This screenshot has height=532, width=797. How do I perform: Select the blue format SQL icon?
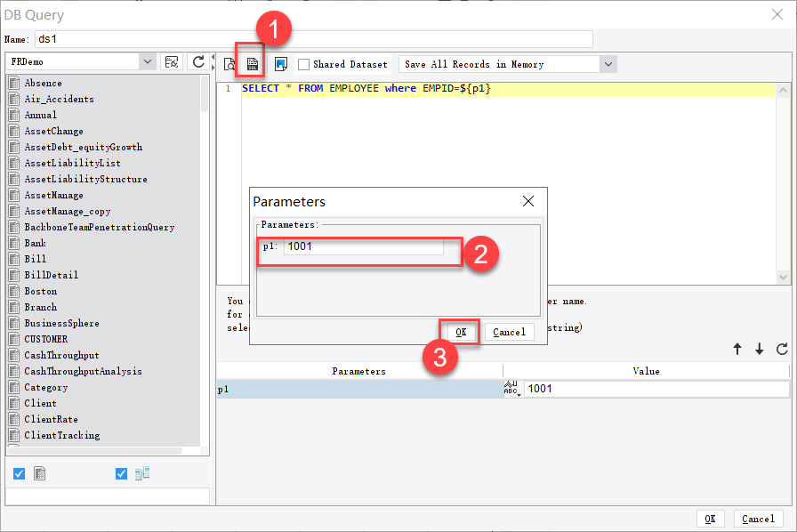click(281, 63)
